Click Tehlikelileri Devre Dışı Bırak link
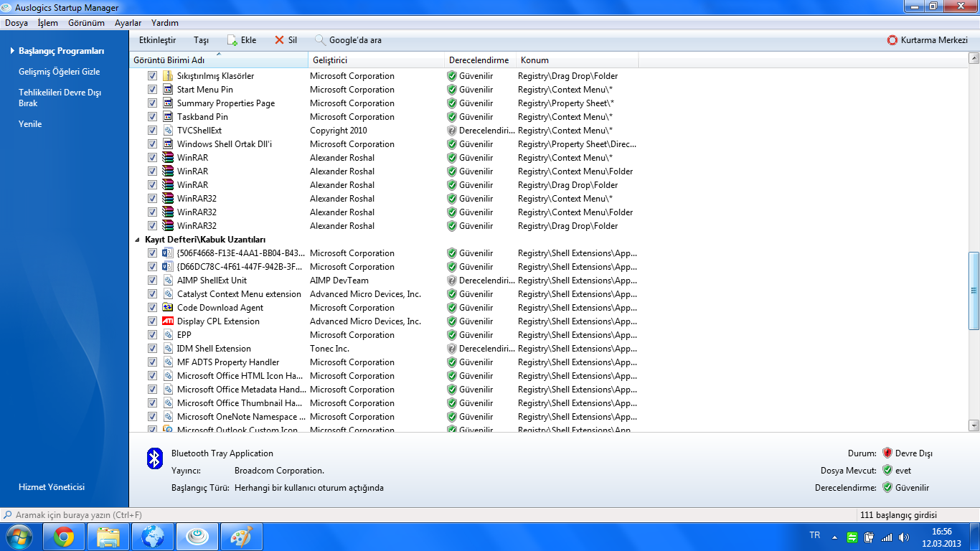 point(60,98)
